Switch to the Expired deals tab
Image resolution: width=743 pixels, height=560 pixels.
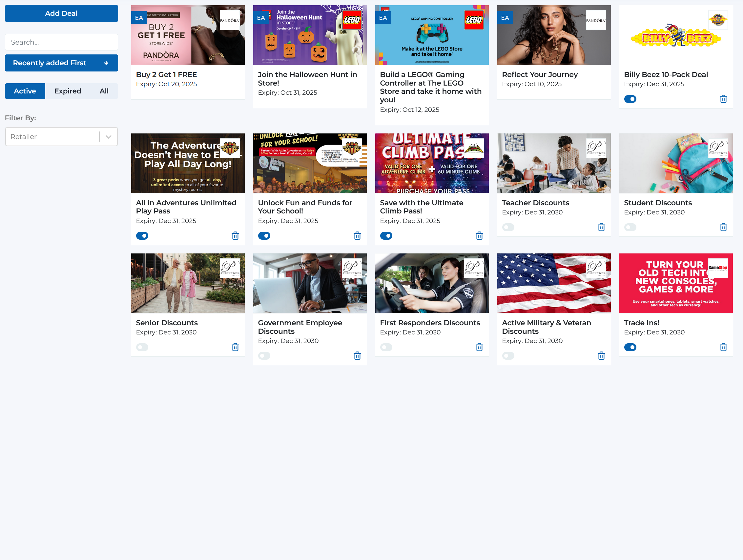(x=68, y=91)
